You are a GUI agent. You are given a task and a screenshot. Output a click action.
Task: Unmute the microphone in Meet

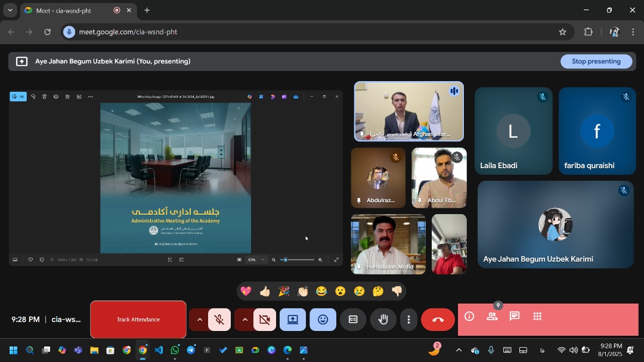pos(219,320)
